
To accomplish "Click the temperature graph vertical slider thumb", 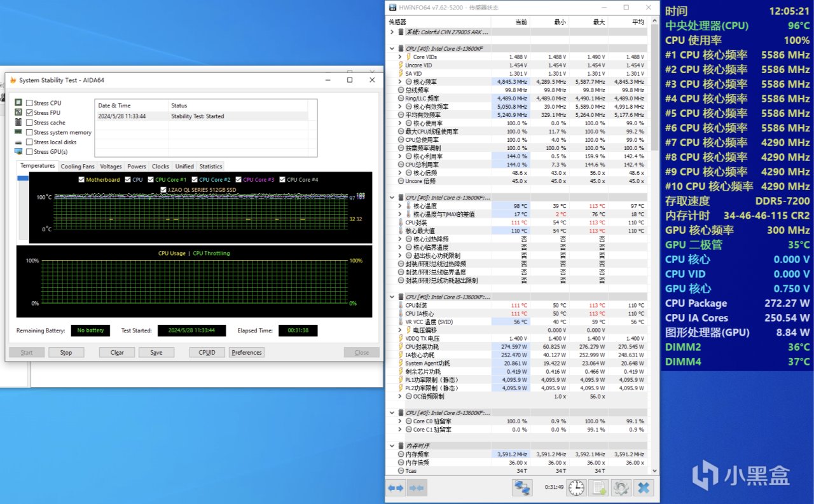I will (x=23, y=178).
